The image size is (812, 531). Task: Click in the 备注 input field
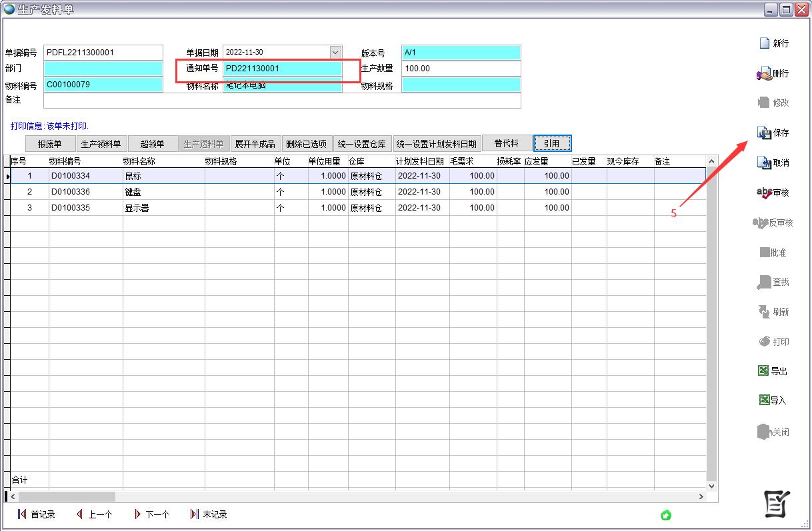coord(281,101)
